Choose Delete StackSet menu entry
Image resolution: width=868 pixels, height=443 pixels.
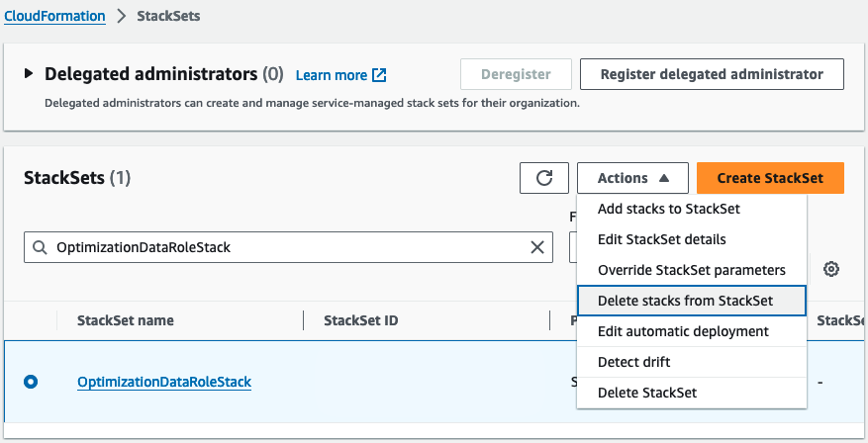pos(692,394)
